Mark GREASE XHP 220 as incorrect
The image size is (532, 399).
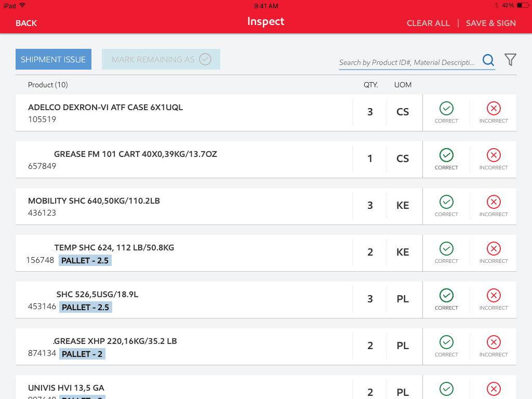(494, 347)
